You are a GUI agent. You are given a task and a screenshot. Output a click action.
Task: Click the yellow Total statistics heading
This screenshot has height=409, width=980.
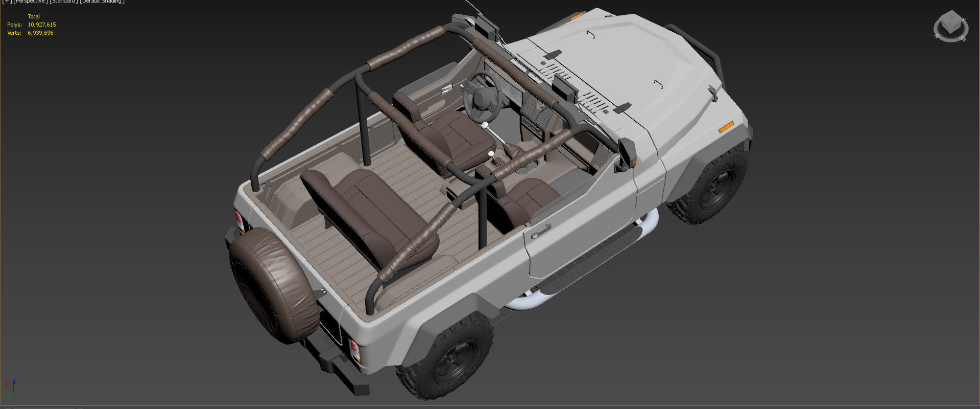point(34,16)
